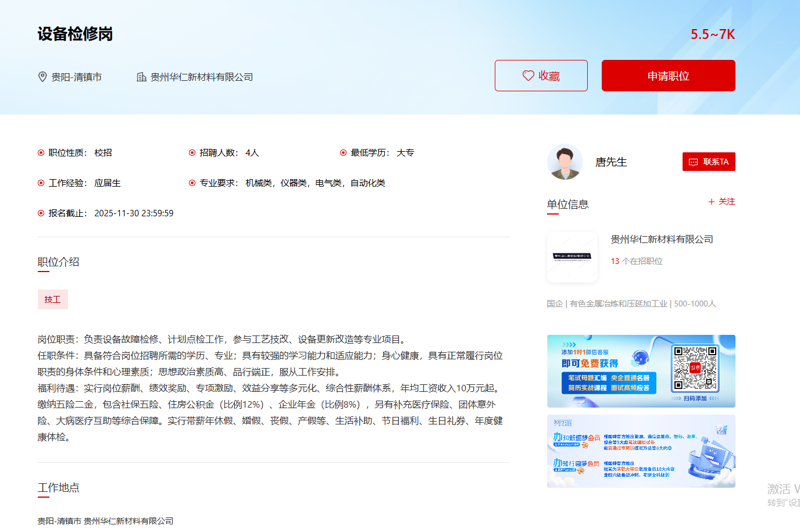This screenshot has width=800, height=532.
Task: Click the red bullet beside 工作经验
Action: [41, 183]
